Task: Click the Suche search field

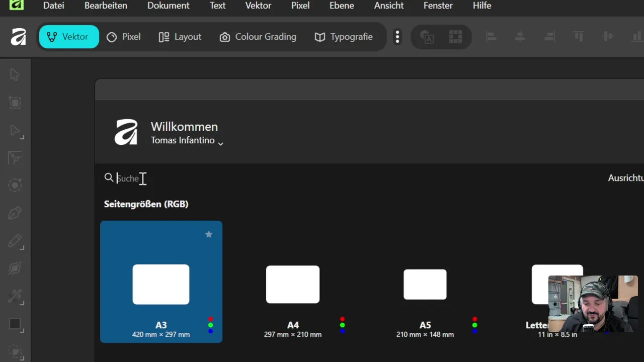Action: (128, 178)
